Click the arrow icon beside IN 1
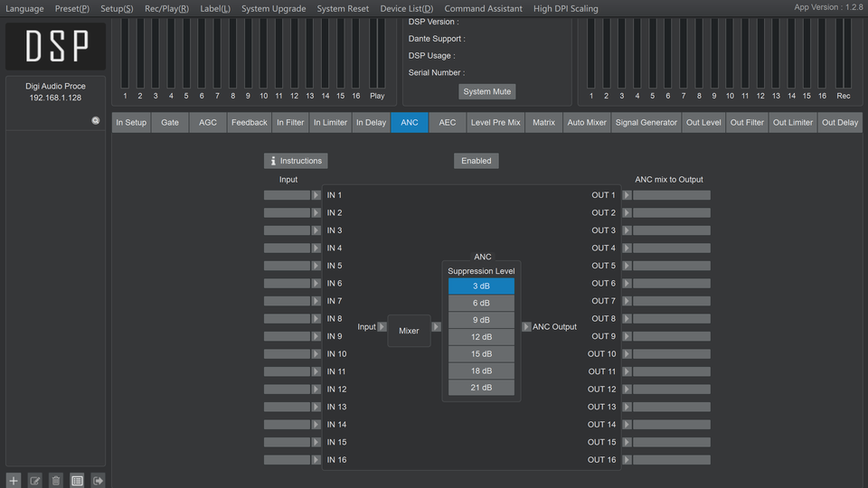The height and width of the screenshot is (488, 868). 316,195
